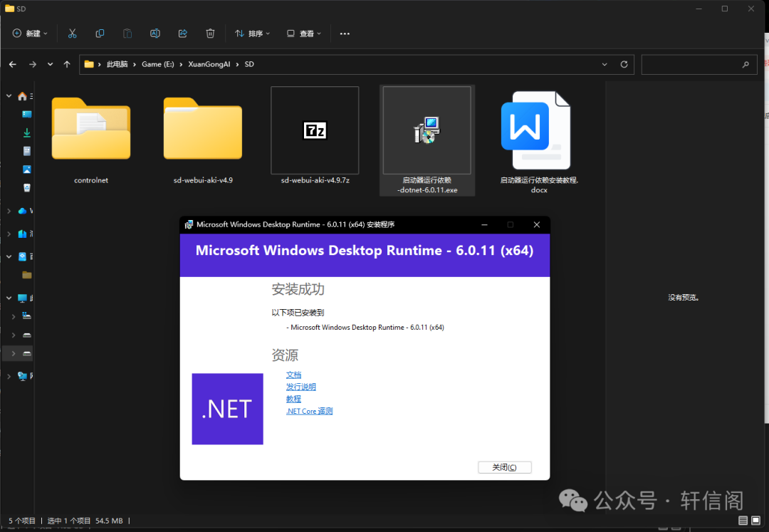This screenshot has height=532, width=769.
Task: Click the Cut scissors icon in toolbar
Action: coord(72,33)
